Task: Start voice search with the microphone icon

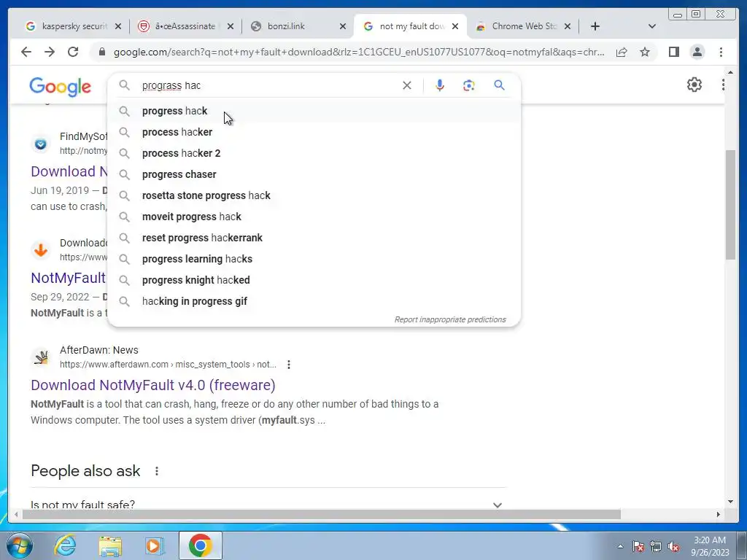Action: click(440, 85)
